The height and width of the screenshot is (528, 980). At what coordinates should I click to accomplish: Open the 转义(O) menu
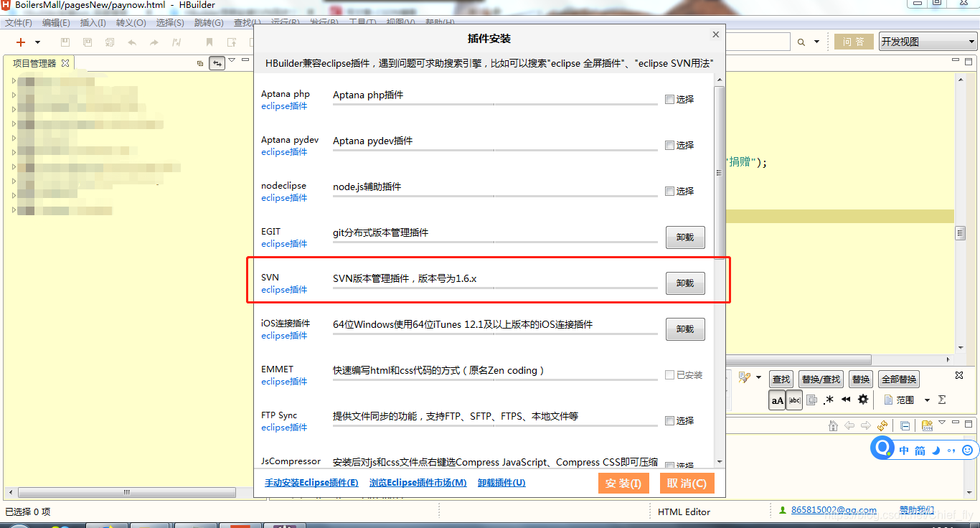coord(131,23)
